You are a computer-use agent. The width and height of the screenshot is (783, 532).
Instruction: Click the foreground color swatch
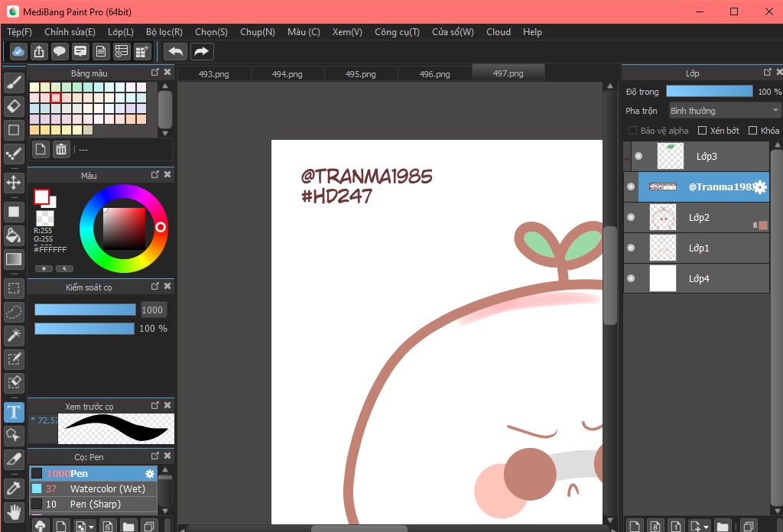tap(41, 196)
